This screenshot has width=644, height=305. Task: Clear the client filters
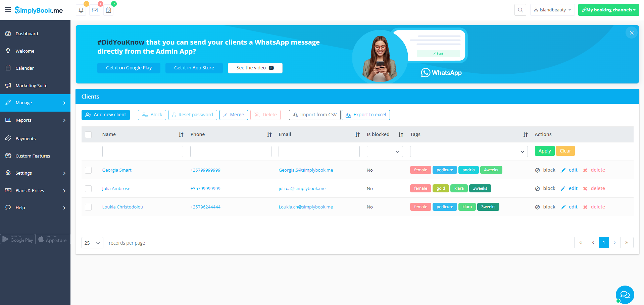point(565,151)
